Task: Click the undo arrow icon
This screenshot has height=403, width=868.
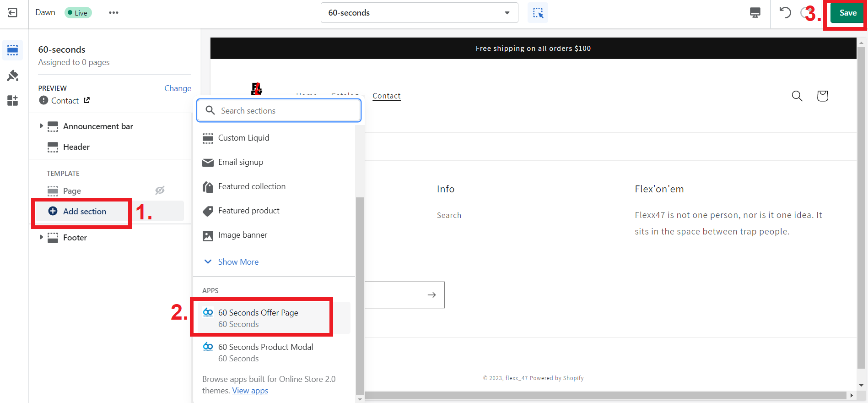Action: tap(785, 12)
